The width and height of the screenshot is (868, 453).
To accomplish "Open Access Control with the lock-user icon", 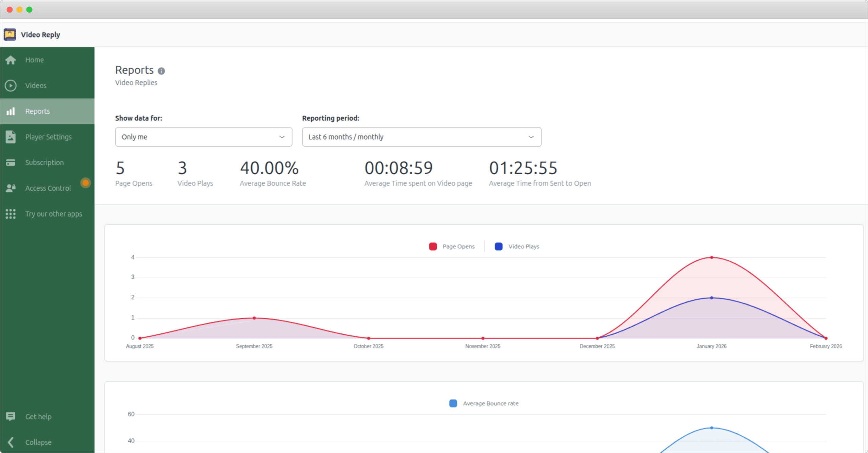I will 11,188.
